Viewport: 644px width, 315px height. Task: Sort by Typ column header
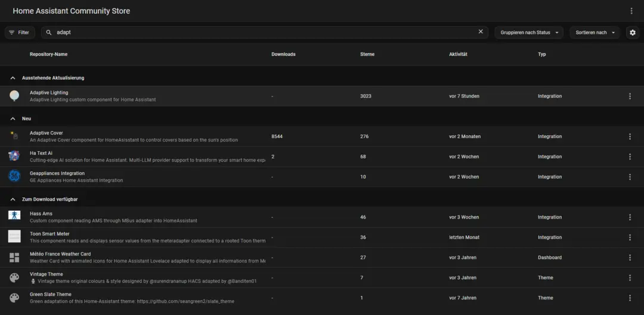pos(541,54)
